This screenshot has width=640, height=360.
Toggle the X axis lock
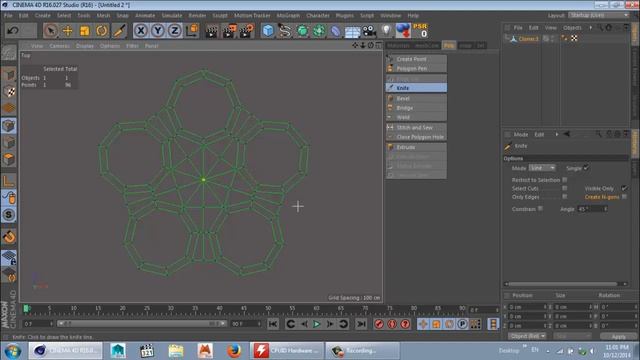tap(141, 31)
